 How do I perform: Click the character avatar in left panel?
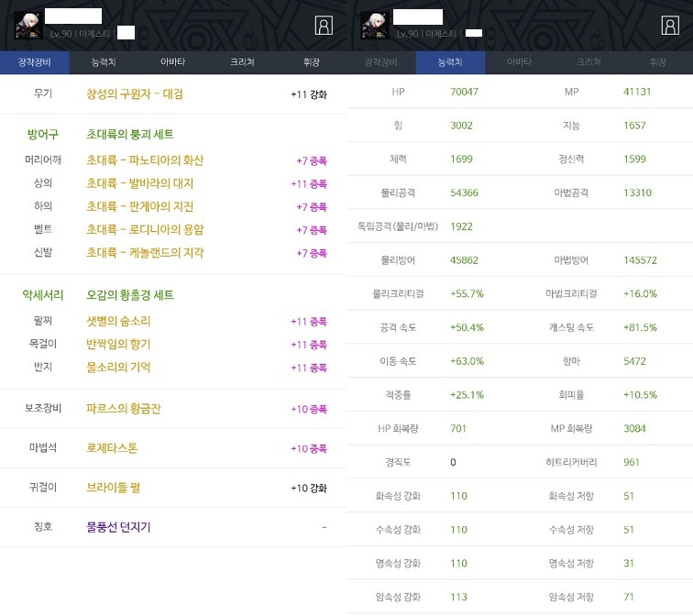tap(28, 25)
